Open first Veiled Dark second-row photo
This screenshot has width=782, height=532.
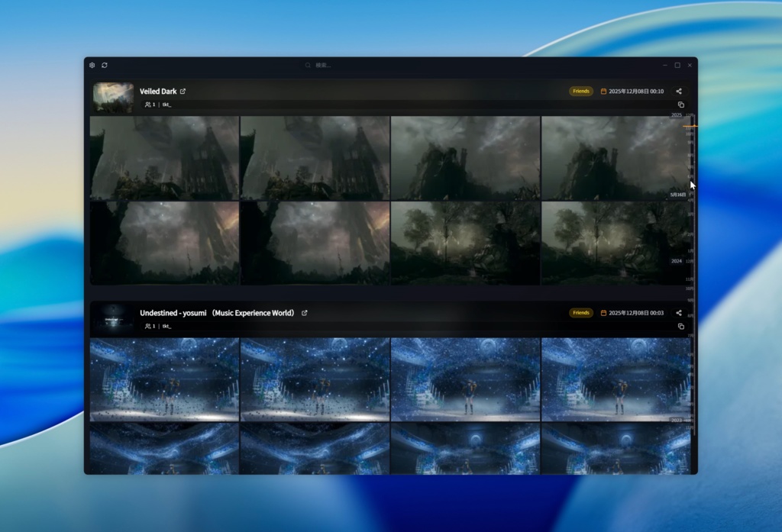tap(165, 243)
